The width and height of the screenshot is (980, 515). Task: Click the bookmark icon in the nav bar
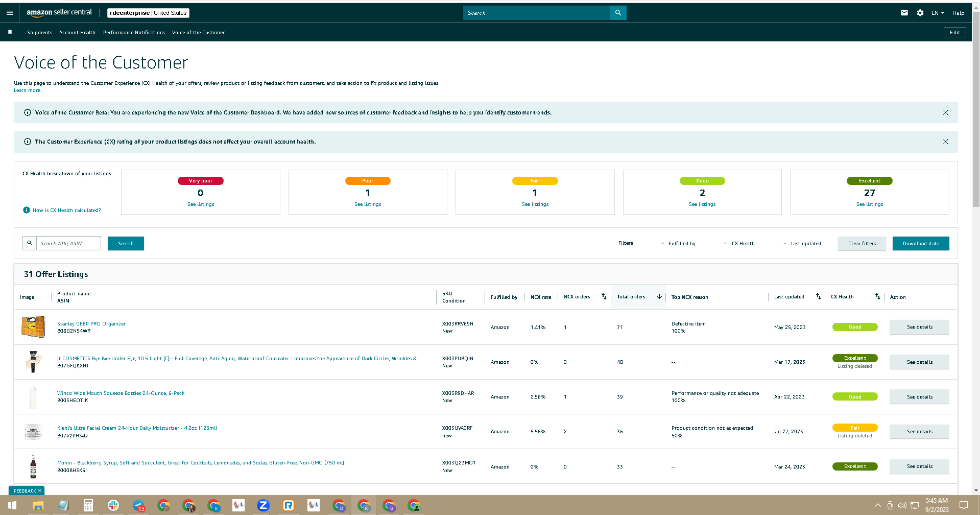(10, 32)
